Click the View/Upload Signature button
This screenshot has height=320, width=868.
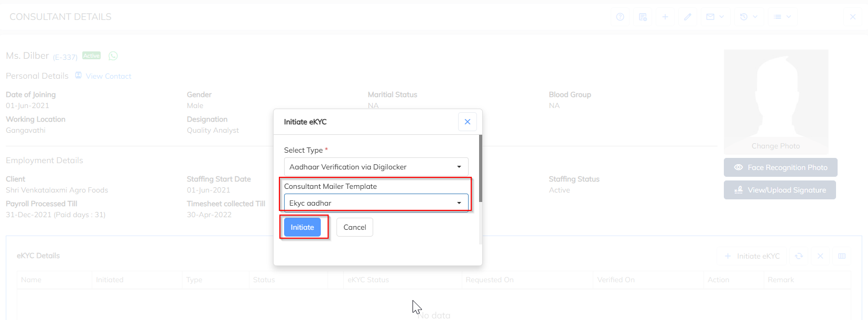780,190
